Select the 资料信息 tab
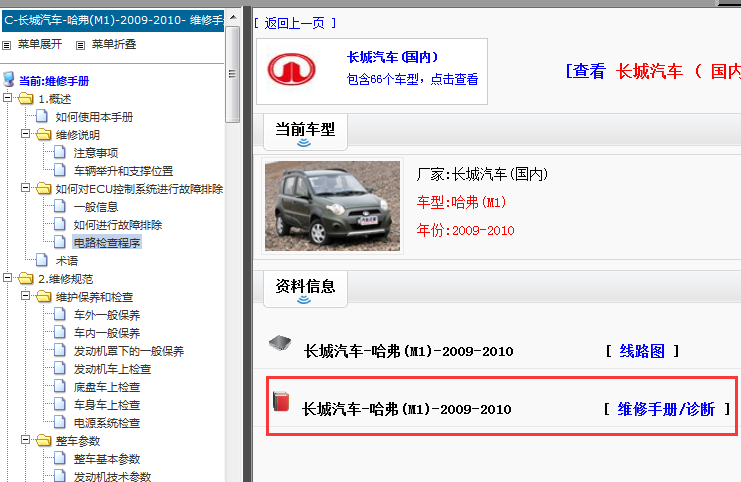This screenshot has height=482, width=741. point(305,289)
